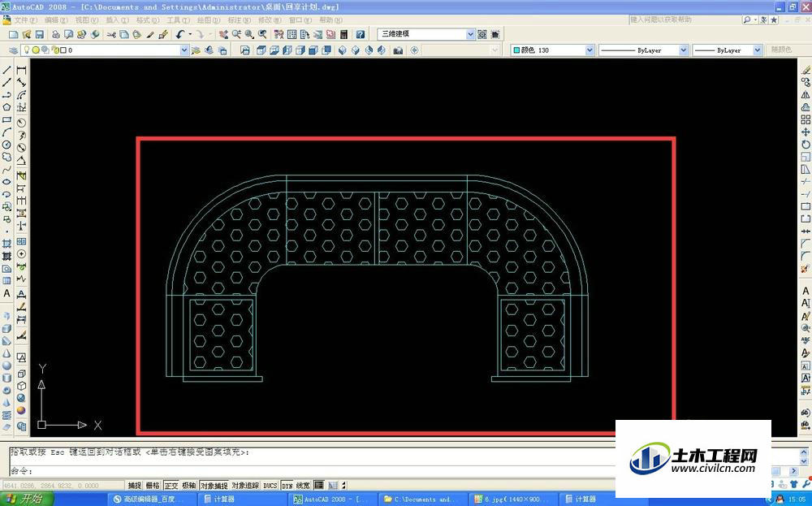Click the Windows 开始 Start button
The image size is (812, 506).
27,500
